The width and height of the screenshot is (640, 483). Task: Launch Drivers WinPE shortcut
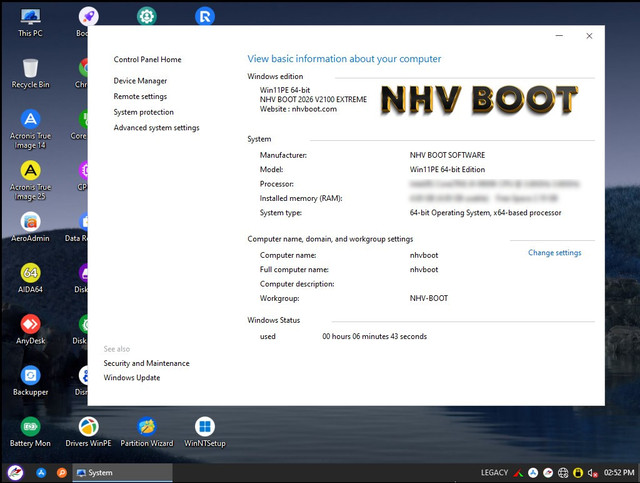88,433
